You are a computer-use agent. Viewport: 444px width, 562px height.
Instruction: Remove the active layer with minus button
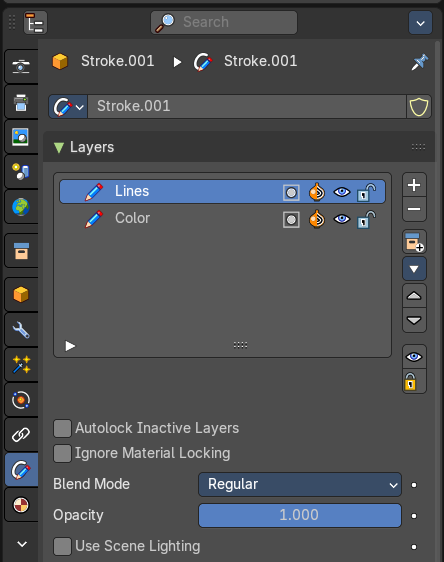coord(414,209)
